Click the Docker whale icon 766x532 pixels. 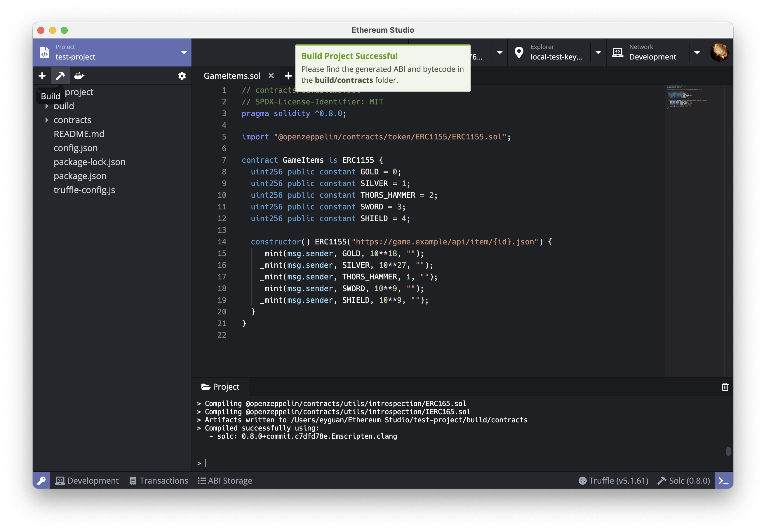coord(79,76)
